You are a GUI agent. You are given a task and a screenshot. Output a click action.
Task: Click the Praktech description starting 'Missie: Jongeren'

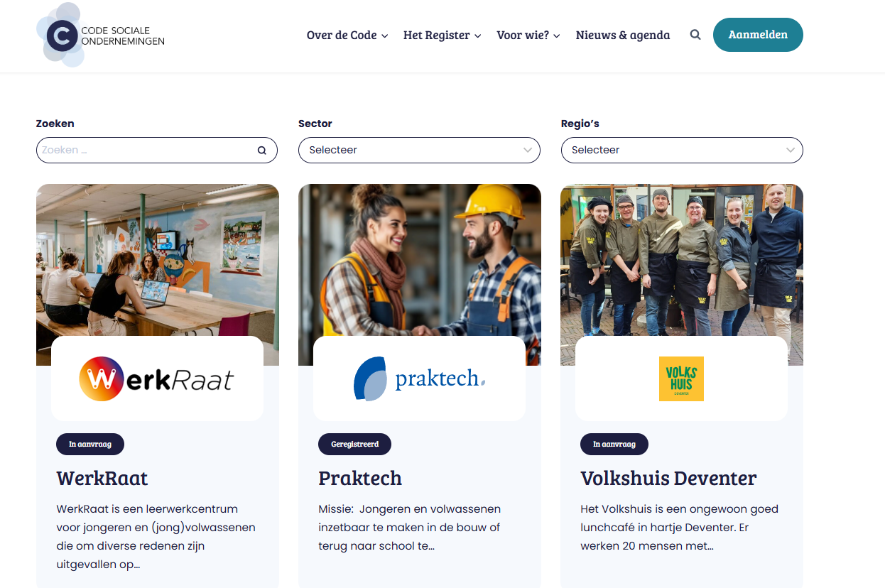(410, 527)
